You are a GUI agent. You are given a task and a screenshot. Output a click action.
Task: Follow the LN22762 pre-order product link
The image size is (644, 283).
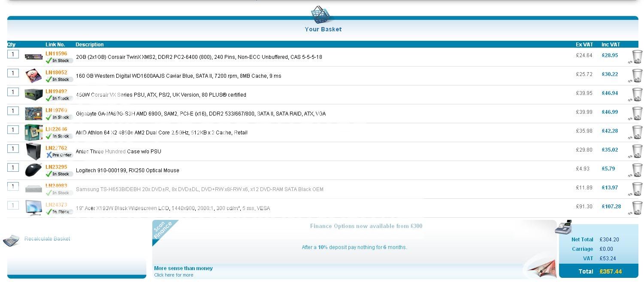pyautogui.click(x=56, y=148)
